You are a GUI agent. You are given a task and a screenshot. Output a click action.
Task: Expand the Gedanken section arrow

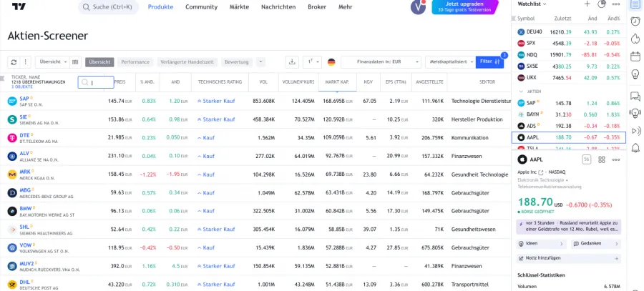click(x=617, y=244)
